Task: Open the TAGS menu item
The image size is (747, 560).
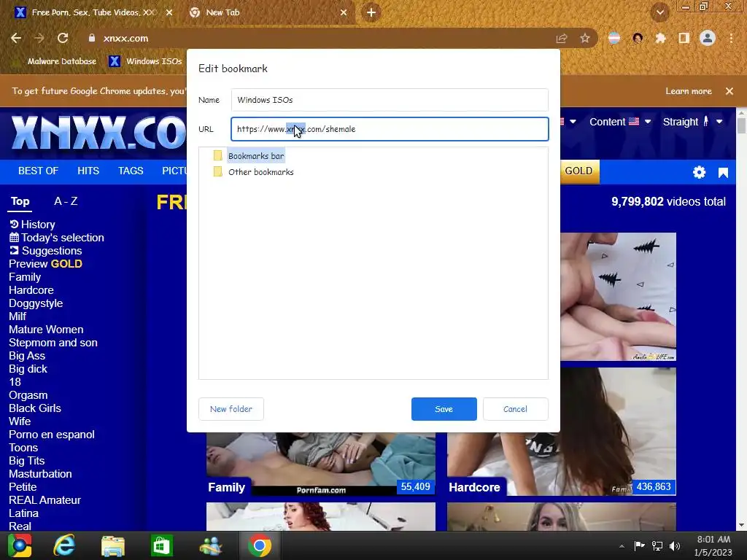Action: [x=131, y=171]
